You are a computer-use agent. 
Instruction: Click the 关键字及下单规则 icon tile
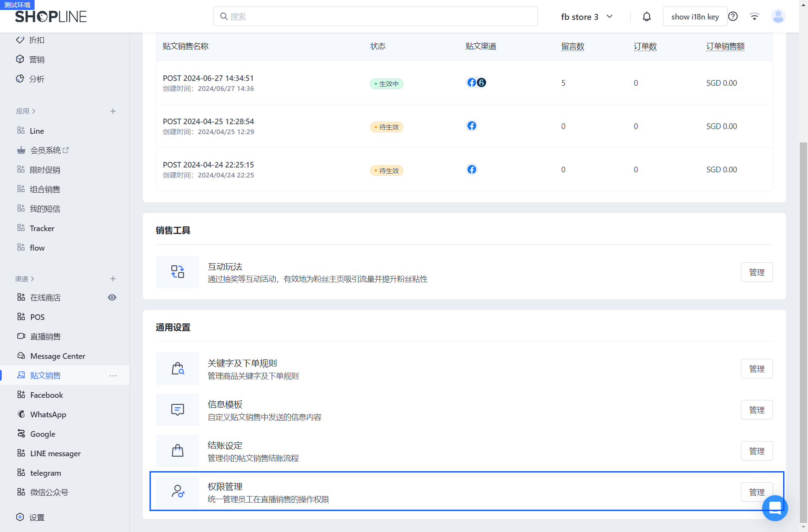[177, 369]
